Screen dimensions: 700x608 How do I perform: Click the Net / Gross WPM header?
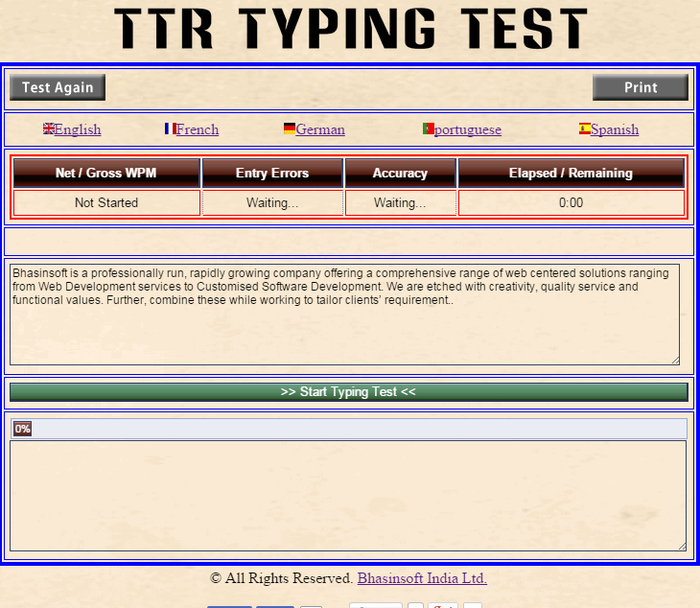point(106,174)
